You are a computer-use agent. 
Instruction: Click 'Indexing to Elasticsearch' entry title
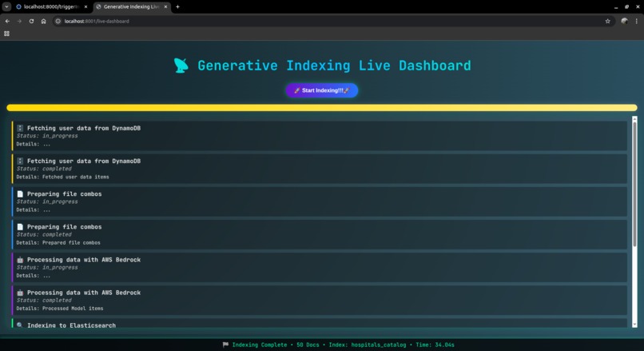tap(71, 325)
